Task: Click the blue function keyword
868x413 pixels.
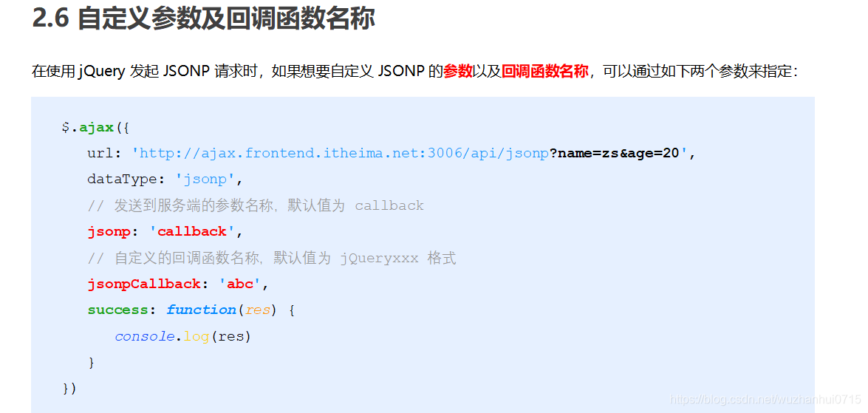Action: (x=201, y=310)
